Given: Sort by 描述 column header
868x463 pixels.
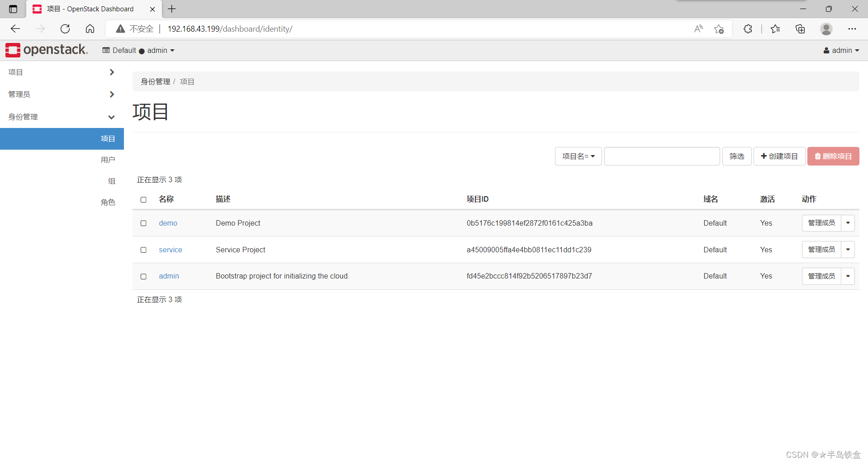Looking at the screenshot, I should [223, 199].
